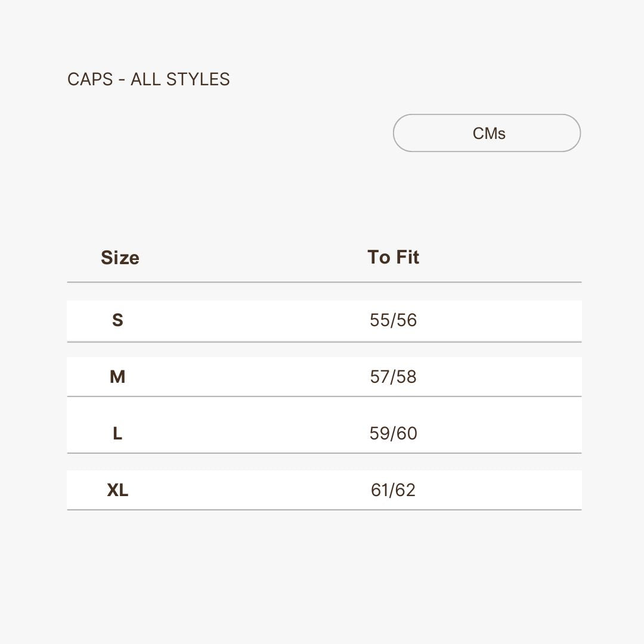Click the S size label
The height and width of the screenshot is (644, 644).
[117, 320]
